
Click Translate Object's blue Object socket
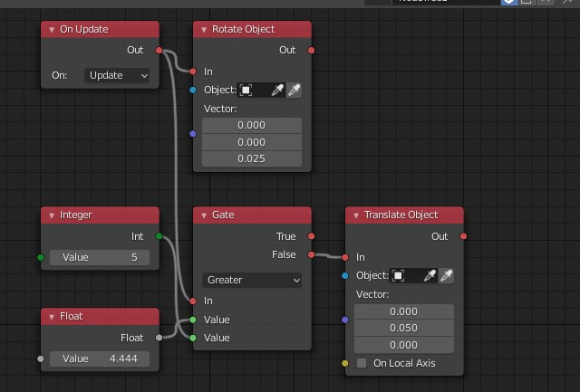tap(345, 275)
